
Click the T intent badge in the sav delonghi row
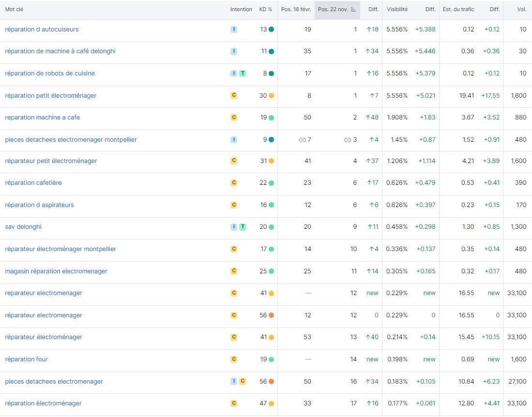point(243,227)
